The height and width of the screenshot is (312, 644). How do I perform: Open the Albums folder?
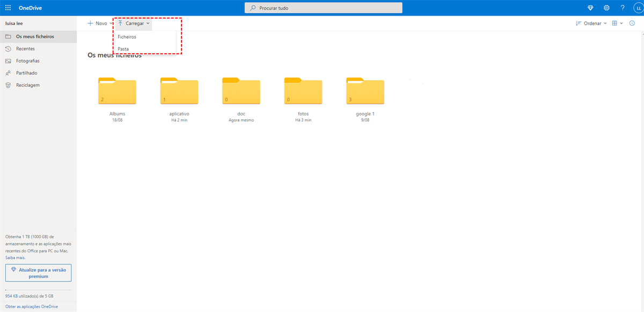point(117,91)
